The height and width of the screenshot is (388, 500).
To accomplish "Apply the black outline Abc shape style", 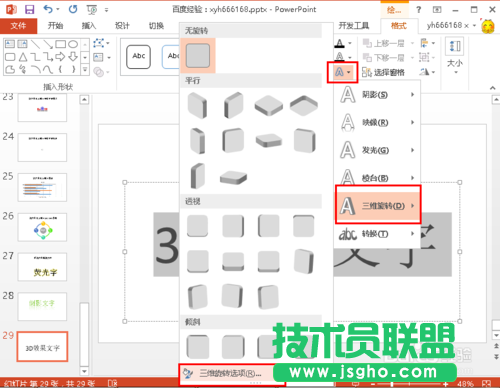I will [x=139, y=57].
